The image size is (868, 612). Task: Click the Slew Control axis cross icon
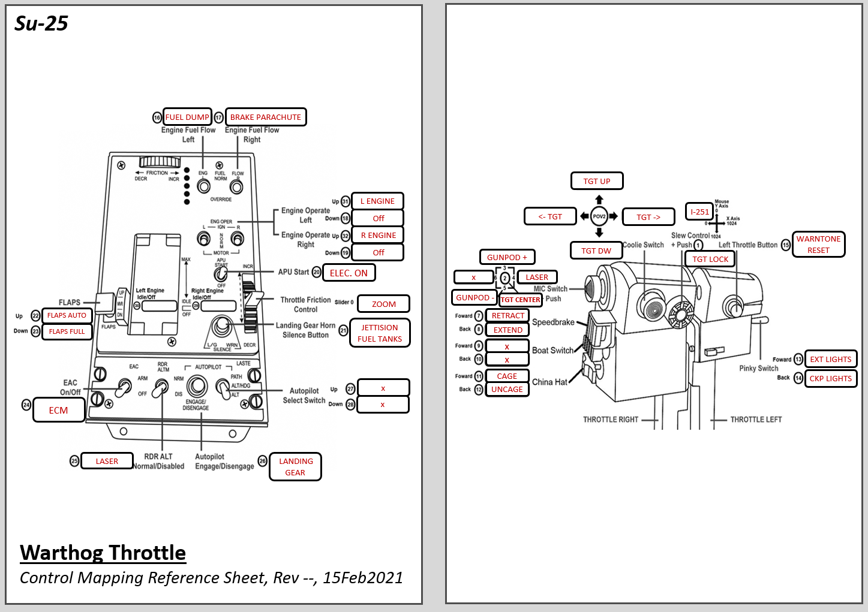pyautogui.click(x=717, y=222)
